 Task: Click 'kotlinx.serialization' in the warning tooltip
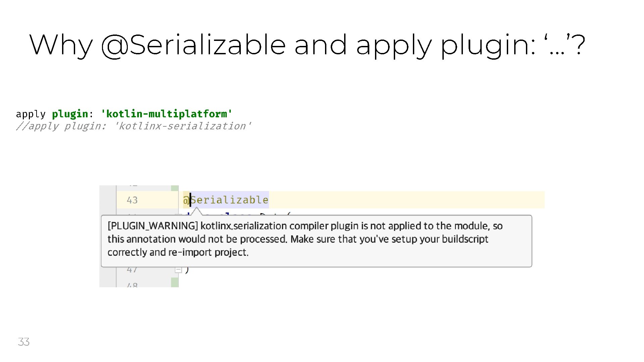tap(244, 226)
